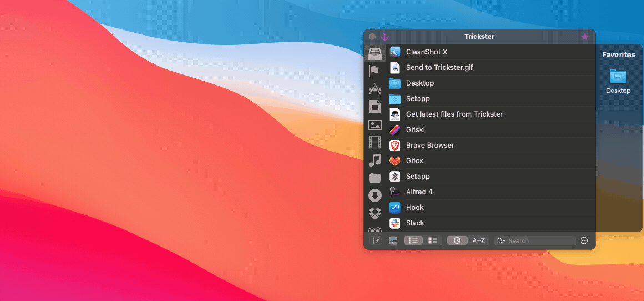
Task: Click the CleanShot X app icon
Action: coord(395,52)
